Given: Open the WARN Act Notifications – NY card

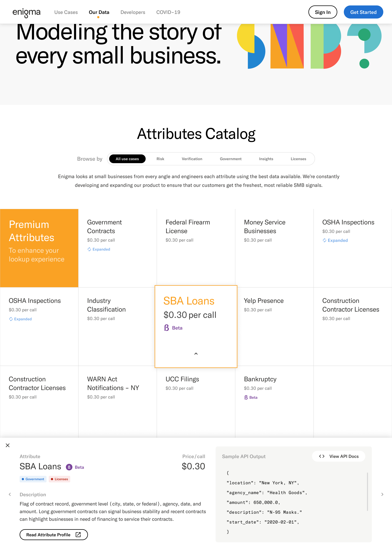Looking at the screenshot, I should point(118,402).
